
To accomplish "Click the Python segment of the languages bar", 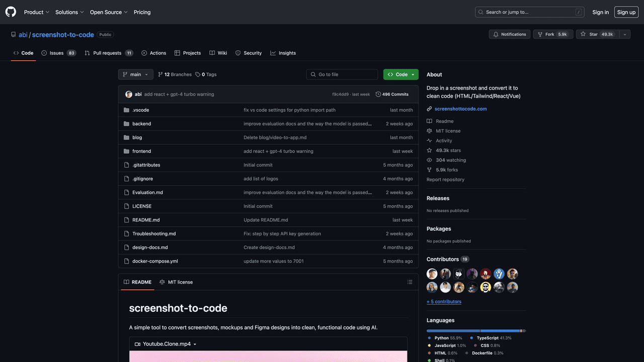I will click(x=453, y=331).
